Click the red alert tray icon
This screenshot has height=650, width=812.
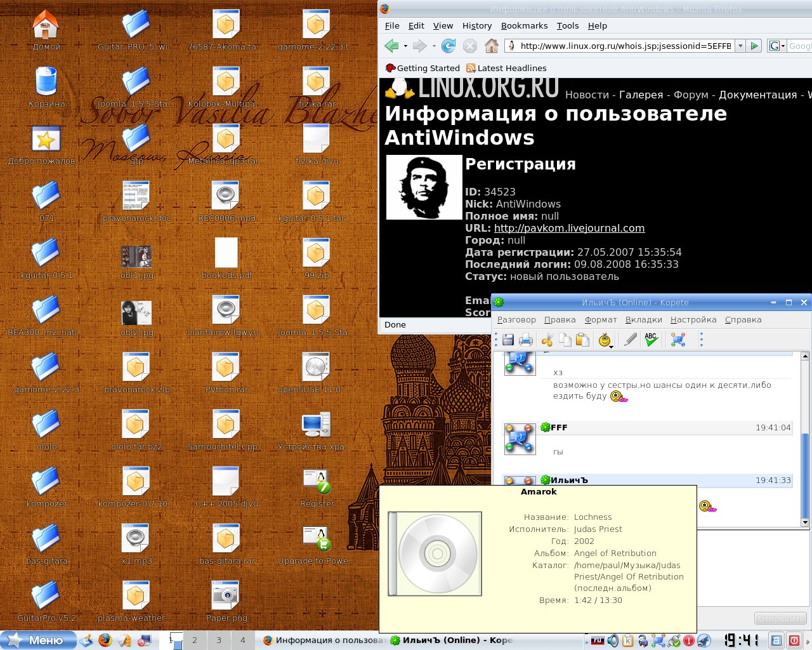click(x=689, y=640)
